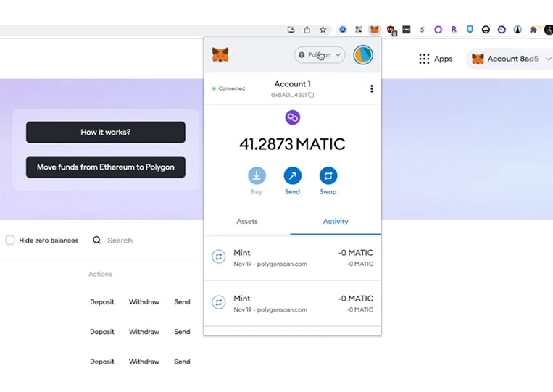Open the Polygon network selector dropdown
553x392 pixels.
tap(319, 55)
